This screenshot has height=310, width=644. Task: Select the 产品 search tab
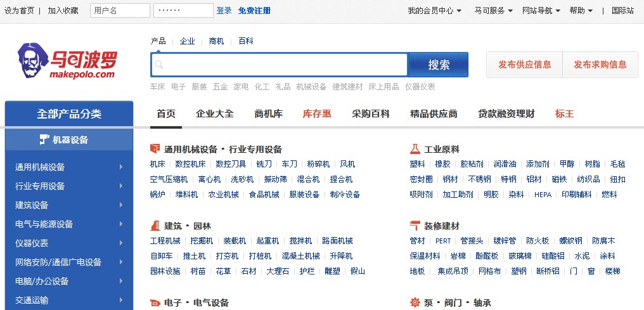(x=158, y=41)
